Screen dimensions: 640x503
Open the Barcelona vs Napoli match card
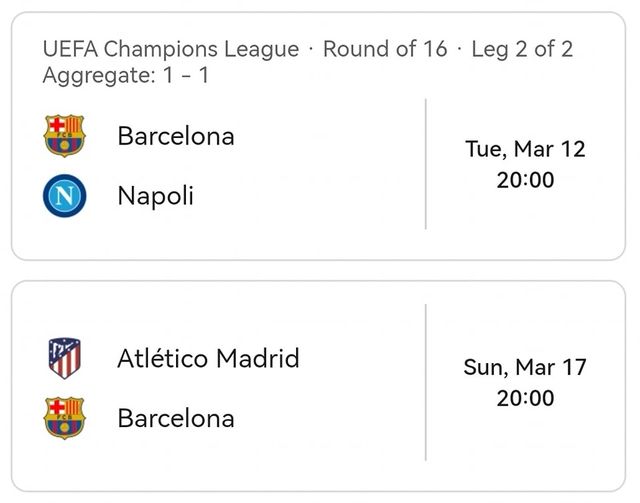(318, 136)
